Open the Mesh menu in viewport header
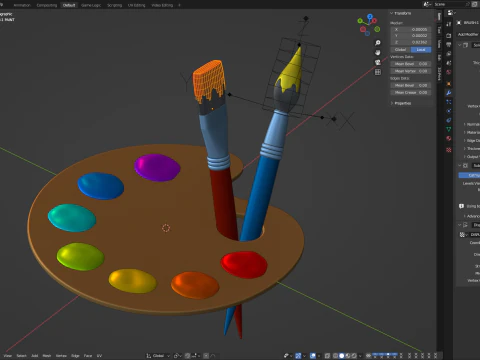The width and height of the screenshot is (480, 360). point(47,356)
